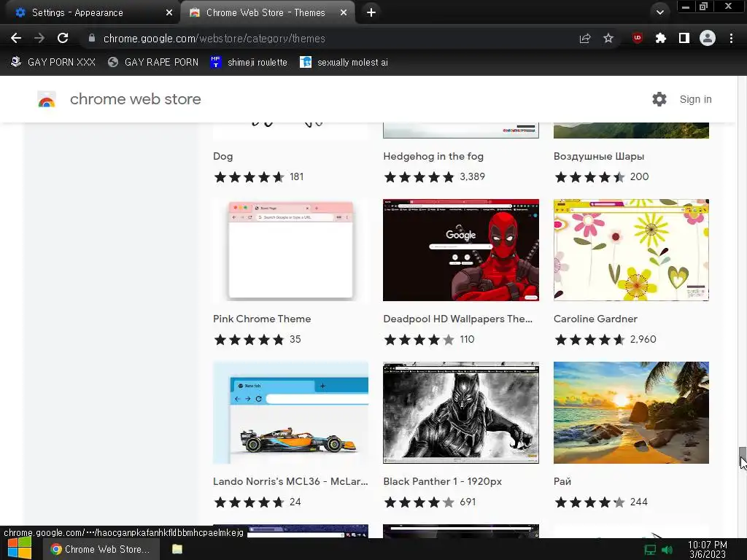
Task: Open the profile avatar menu
Action: click(x=708, y=38)
